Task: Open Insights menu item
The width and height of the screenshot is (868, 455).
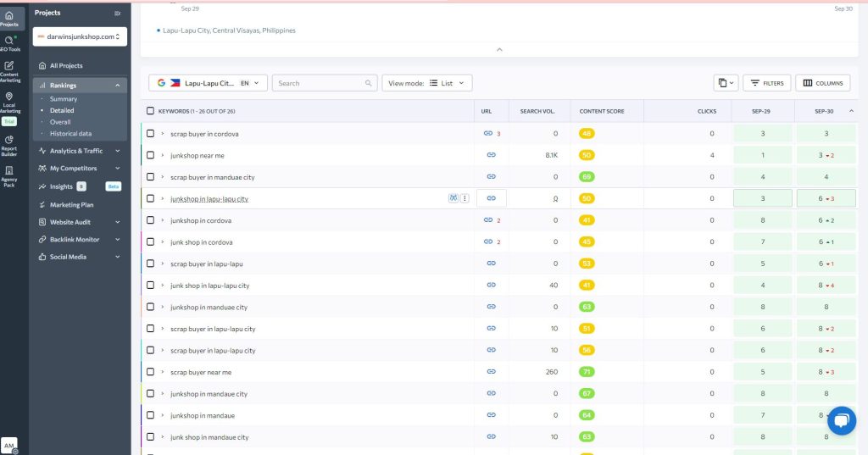Action: [61, 186]
